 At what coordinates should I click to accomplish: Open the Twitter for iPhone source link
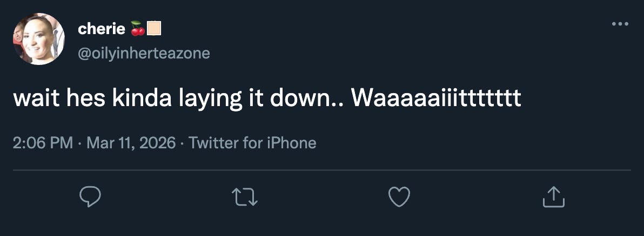(252, 143)
